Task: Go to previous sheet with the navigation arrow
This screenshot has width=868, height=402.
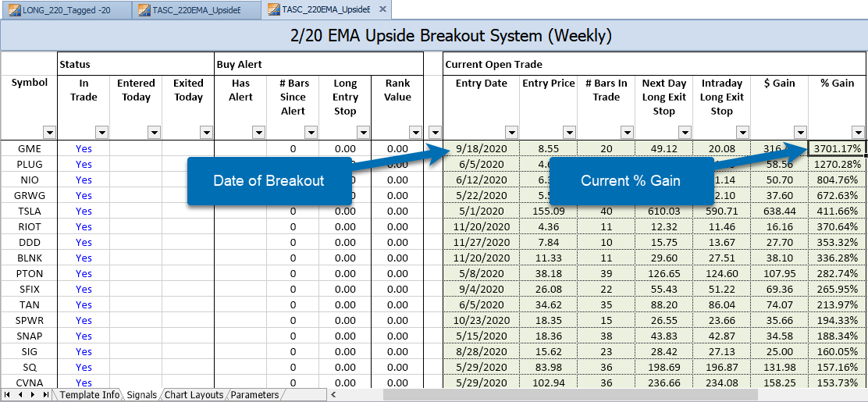Action: click(20, 395)
